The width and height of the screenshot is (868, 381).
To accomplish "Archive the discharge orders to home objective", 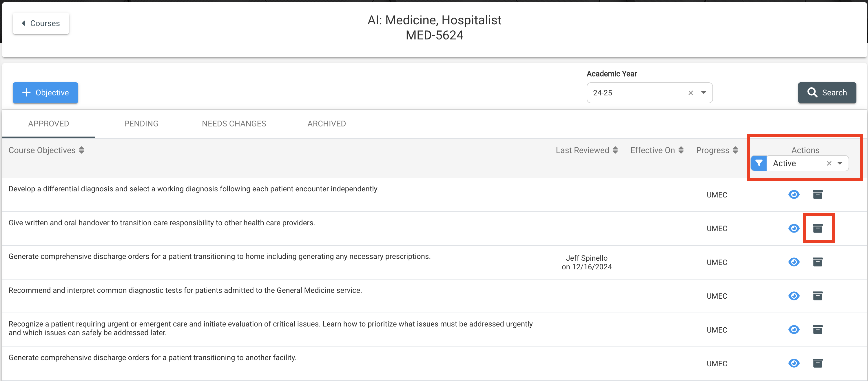I will pos(818,262).
